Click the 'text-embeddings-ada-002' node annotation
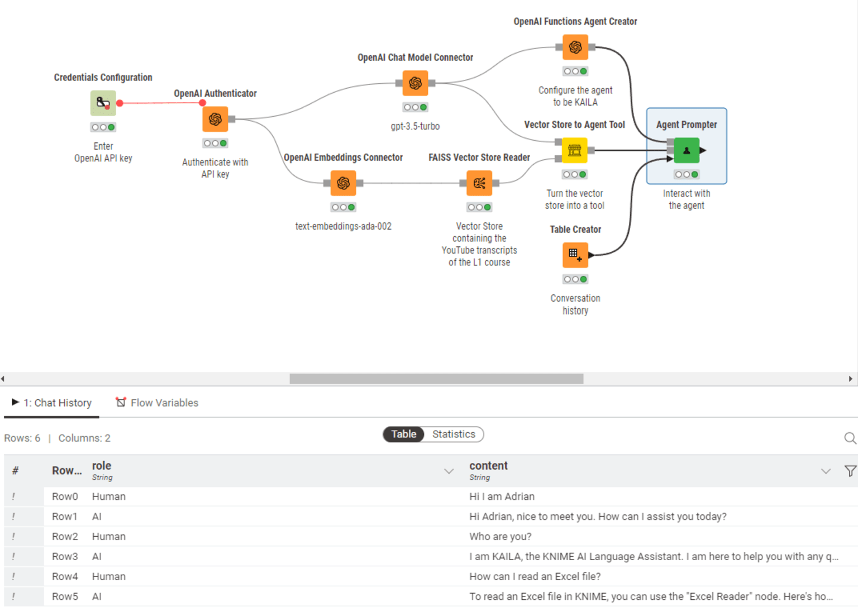858x616 pixels. point(343,226)
